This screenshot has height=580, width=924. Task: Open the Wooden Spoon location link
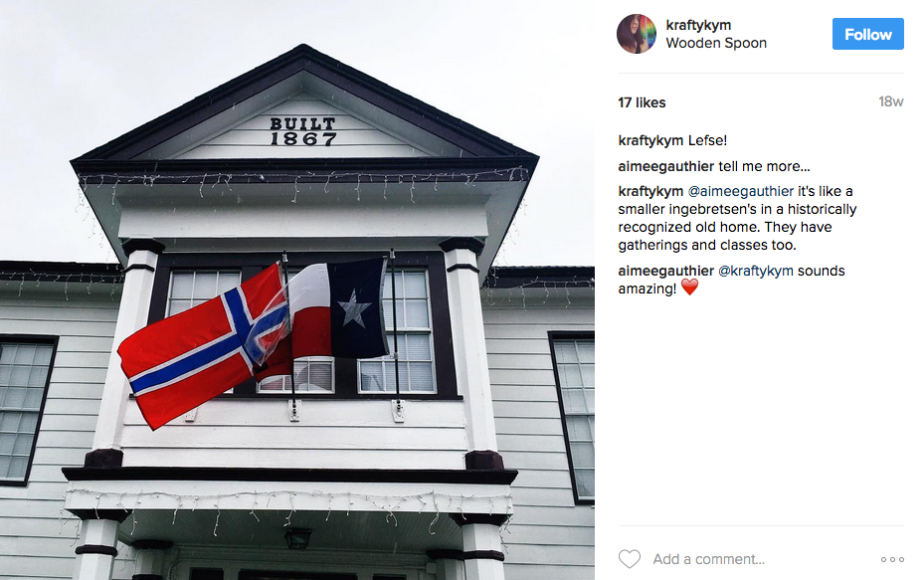pyautogui.click(x=716, y=43)
